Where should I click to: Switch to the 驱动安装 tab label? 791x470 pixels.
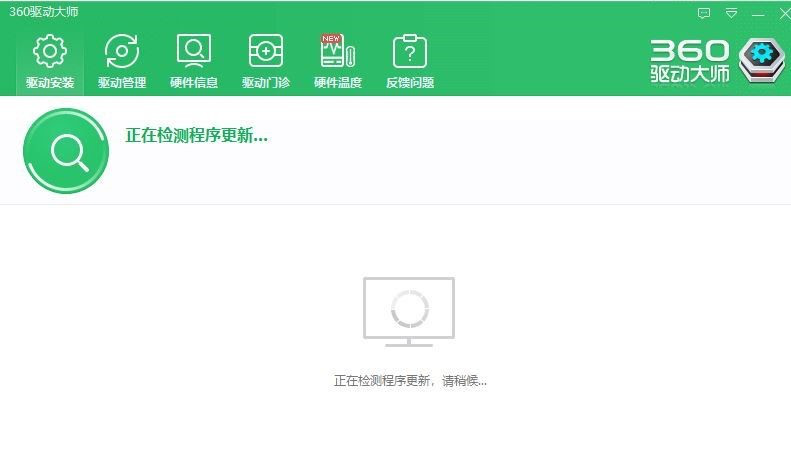pyautogui.click(x=49, y=83)
